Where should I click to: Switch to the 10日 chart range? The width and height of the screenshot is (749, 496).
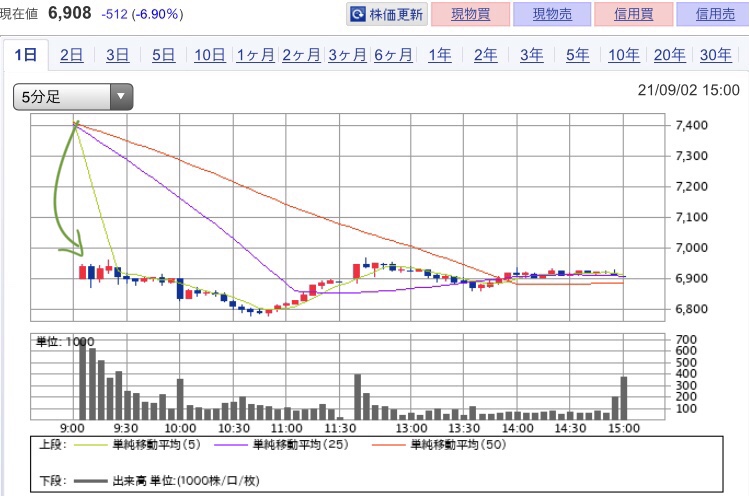210,55
